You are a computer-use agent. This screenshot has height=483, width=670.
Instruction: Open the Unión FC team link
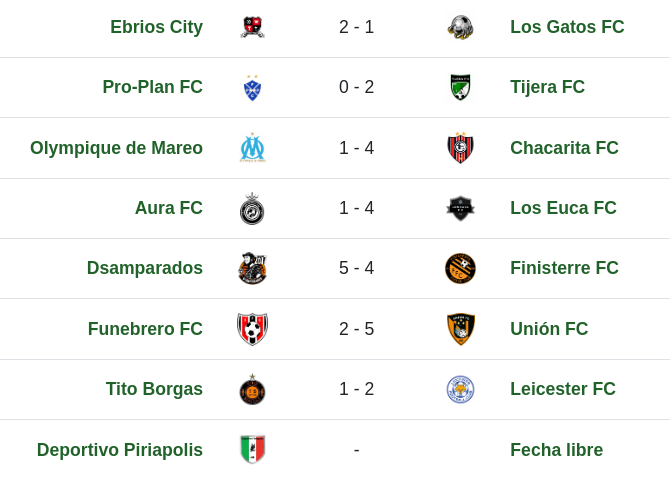click(549, 329)
